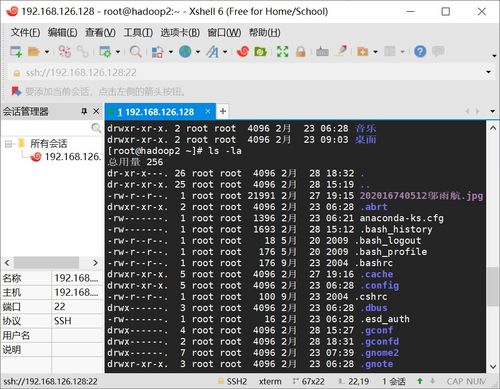Click anaconda-ks.cfg in terminal listing
This screenshot has height=389, width=500.
[401, 218]
